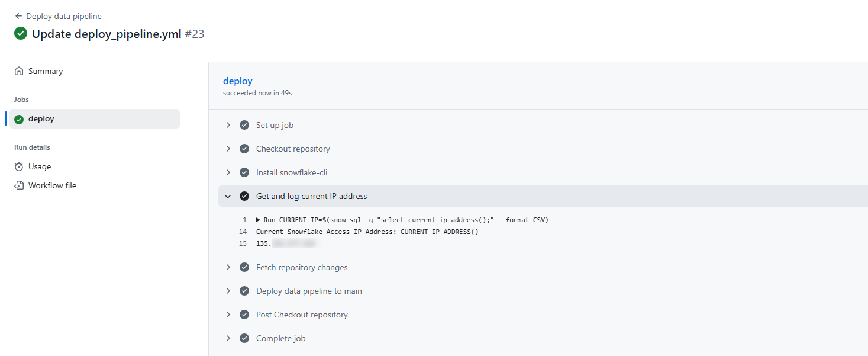
Task: Expand the Checkout repository step
Action: click(228, 149)
